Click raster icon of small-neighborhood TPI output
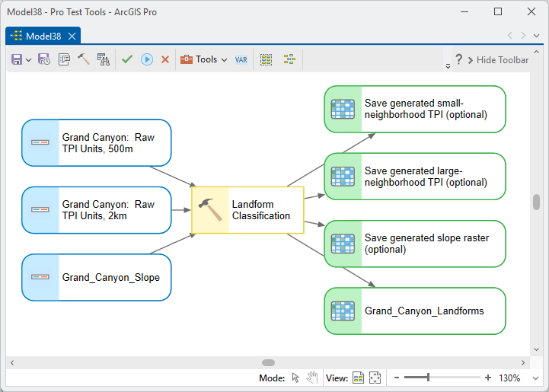The width and height of the screenshot is (549, 392). click(343, 109)
